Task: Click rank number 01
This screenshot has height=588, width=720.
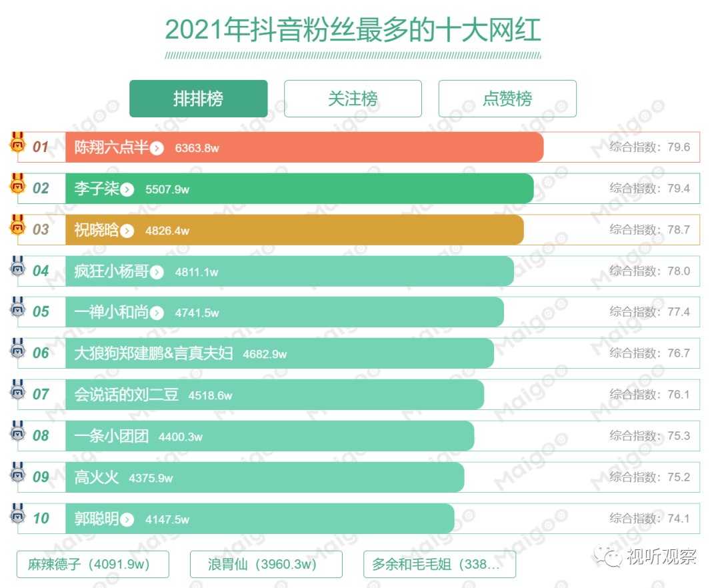Action: pos(41,147)
